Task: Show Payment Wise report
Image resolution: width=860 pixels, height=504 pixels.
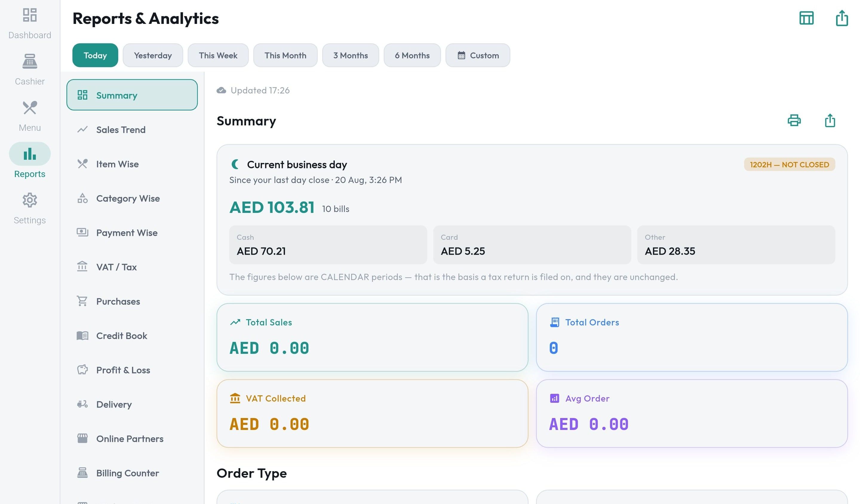Action: coord(132,233)
